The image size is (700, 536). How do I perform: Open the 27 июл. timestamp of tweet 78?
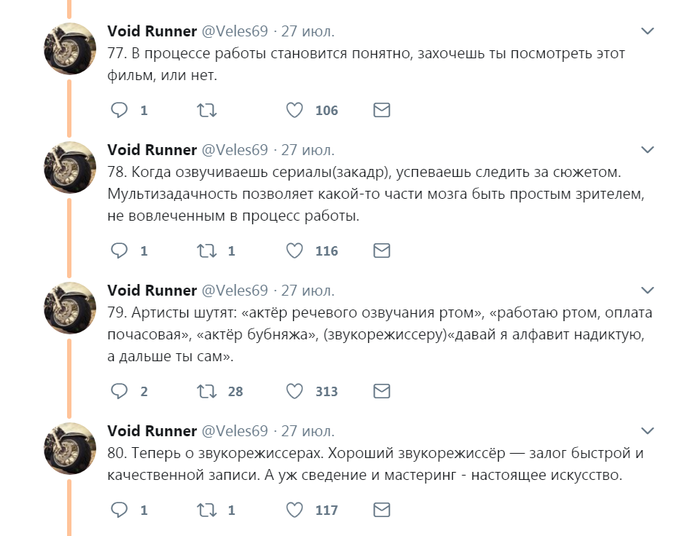[x=308, y=150]
